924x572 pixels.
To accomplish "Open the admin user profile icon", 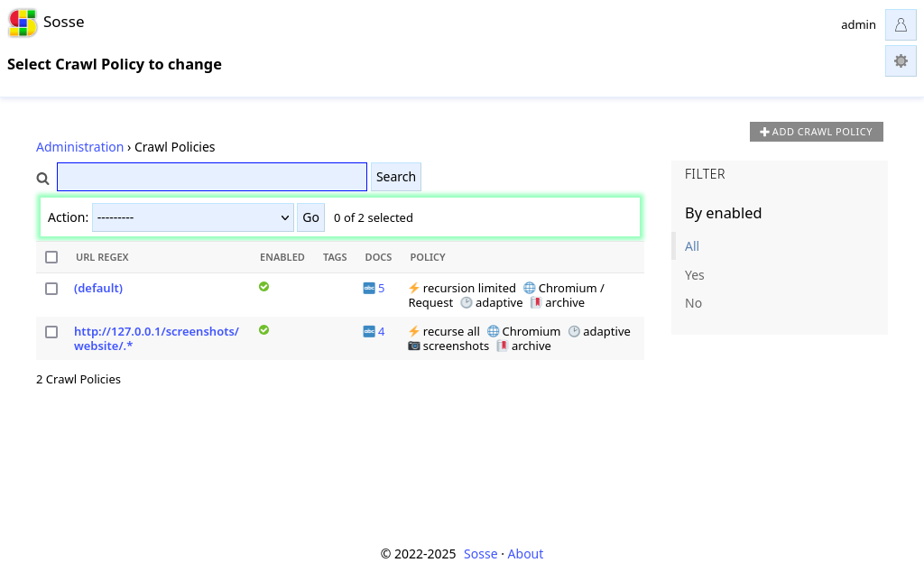I will tap(901, 24).
